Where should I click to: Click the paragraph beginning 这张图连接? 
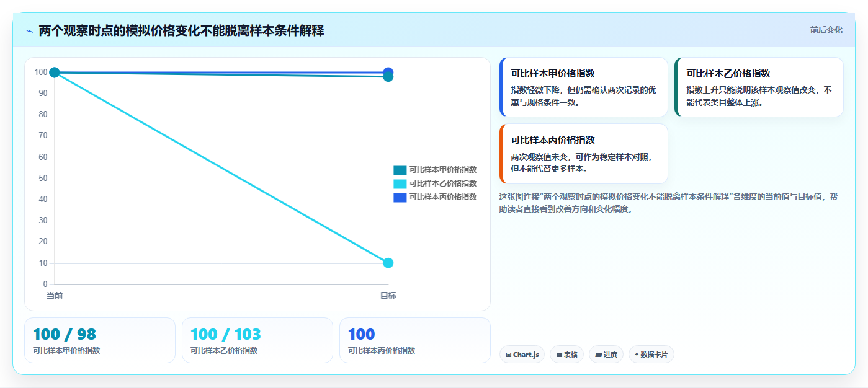point(669,203)
